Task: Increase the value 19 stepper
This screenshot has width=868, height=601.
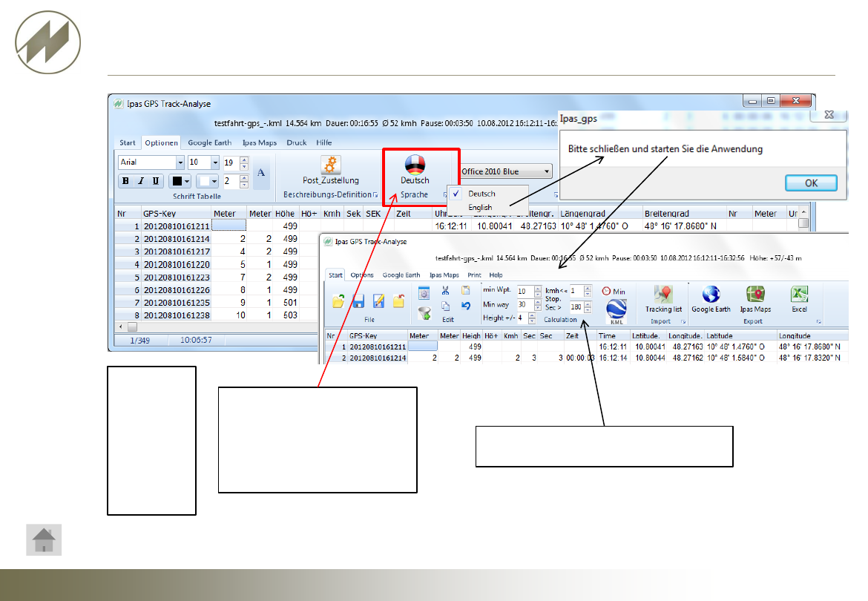Action: 244,160
